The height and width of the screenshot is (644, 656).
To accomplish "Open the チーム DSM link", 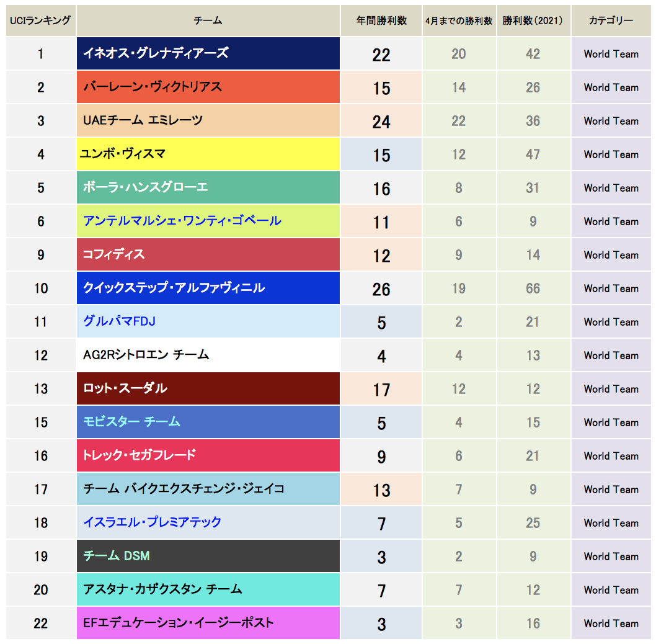I will click(117, 556).
